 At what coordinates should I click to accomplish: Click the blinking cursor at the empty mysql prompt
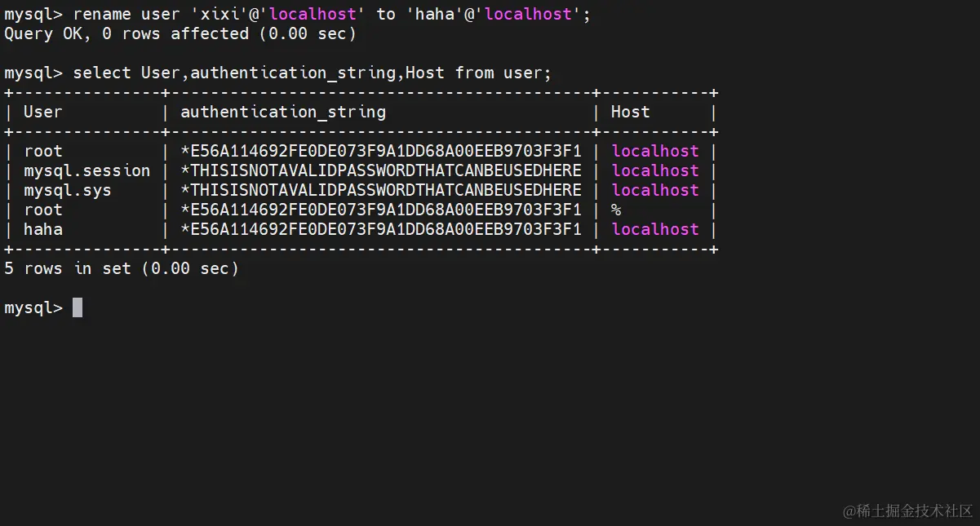[x=78, y=307]
